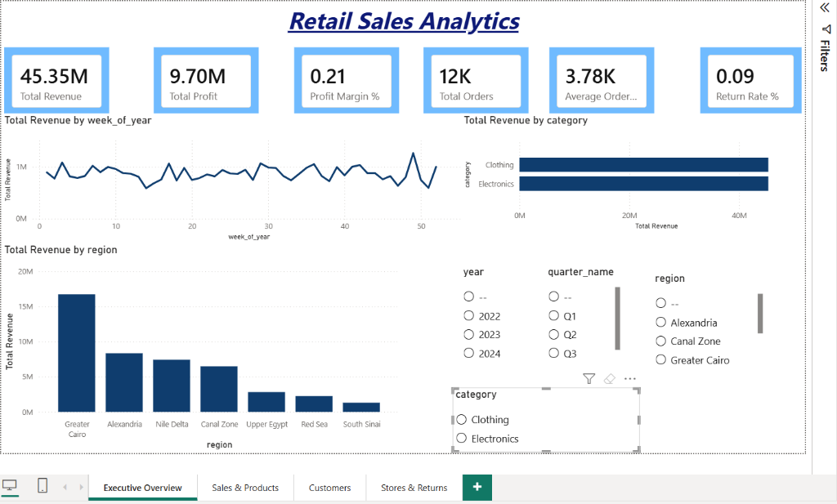The image size is (837, 504).
Task: Click the Clothing category revenue bar
Action: pos(644,165)
